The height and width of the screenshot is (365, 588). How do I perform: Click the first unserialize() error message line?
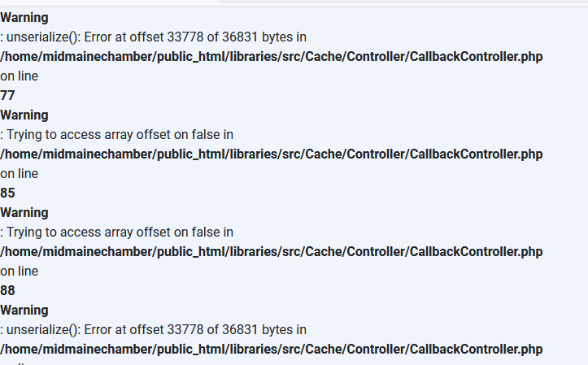click(x=153, y=37)
